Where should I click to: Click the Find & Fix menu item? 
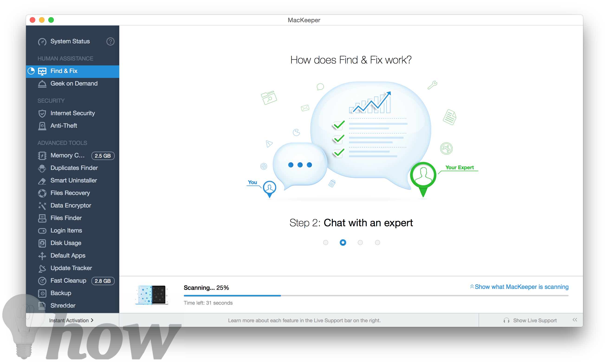pos(72,71)
